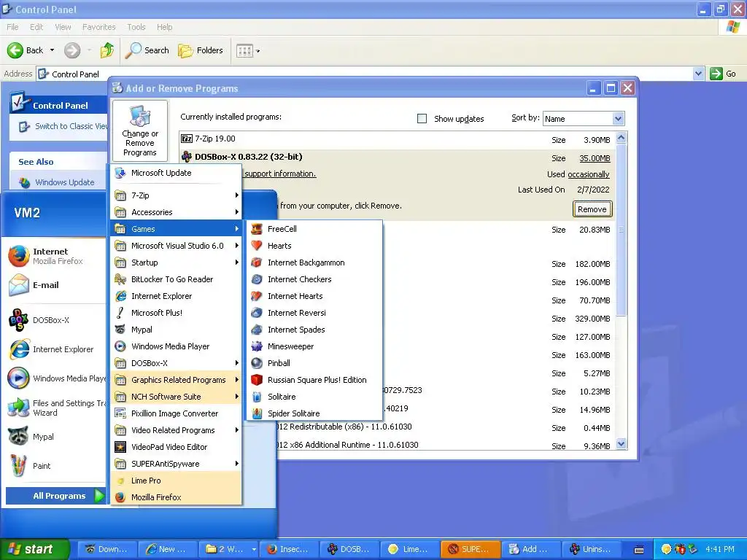Click the support information link
The height and width of the screenshot is (560, 747).
(280, 174)
